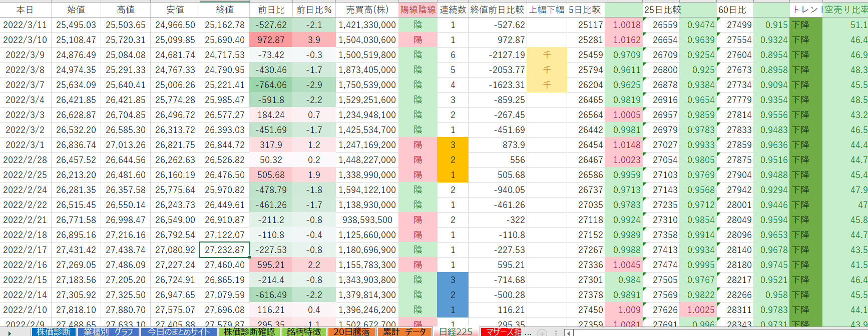
Task: Click the sheet tab scroll arrow at far left
Action: pos(10,332)
